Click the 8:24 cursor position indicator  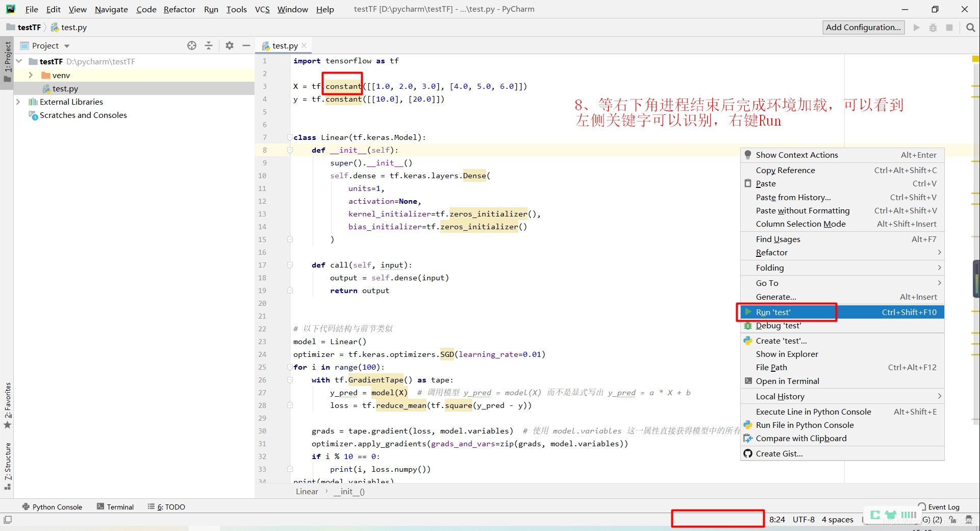tap(777, 520)
